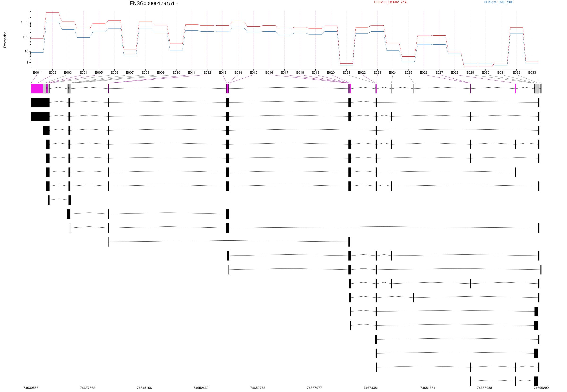The height and width of the screenshot is (392, 567).
Task: Click the genomic coordinate 74645166
Action: click(x=144, y=388)
